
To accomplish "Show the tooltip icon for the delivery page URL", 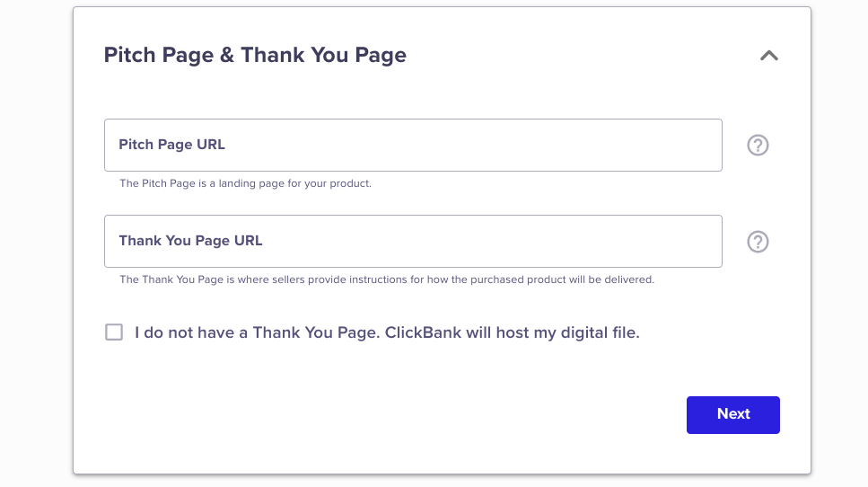I will coord(758,242).
